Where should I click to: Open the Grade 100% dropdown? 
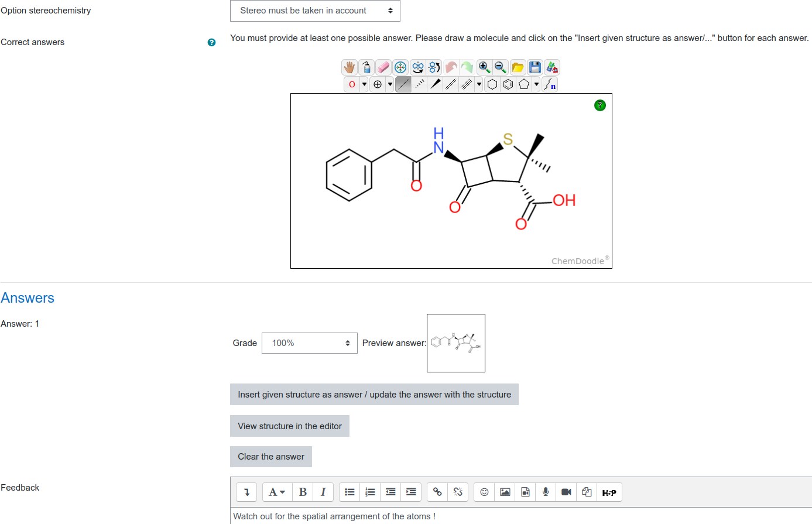coord(310,343)
